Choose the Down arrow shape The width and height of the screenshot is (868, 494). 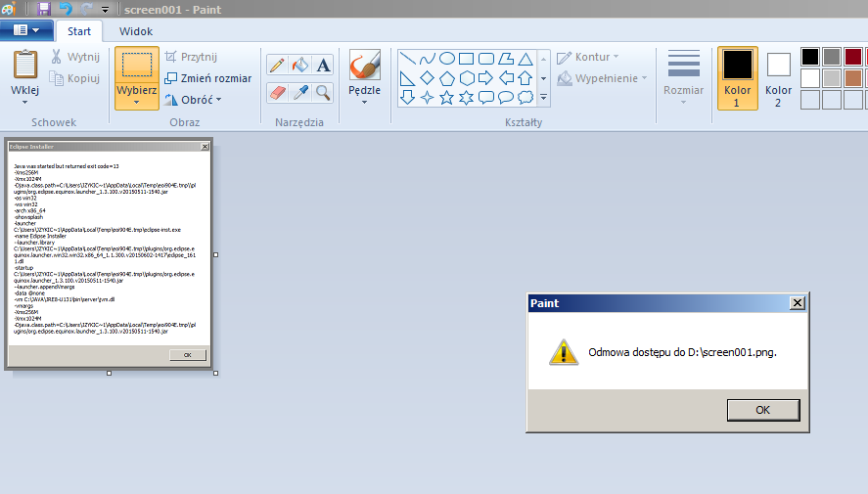point(407,98)
